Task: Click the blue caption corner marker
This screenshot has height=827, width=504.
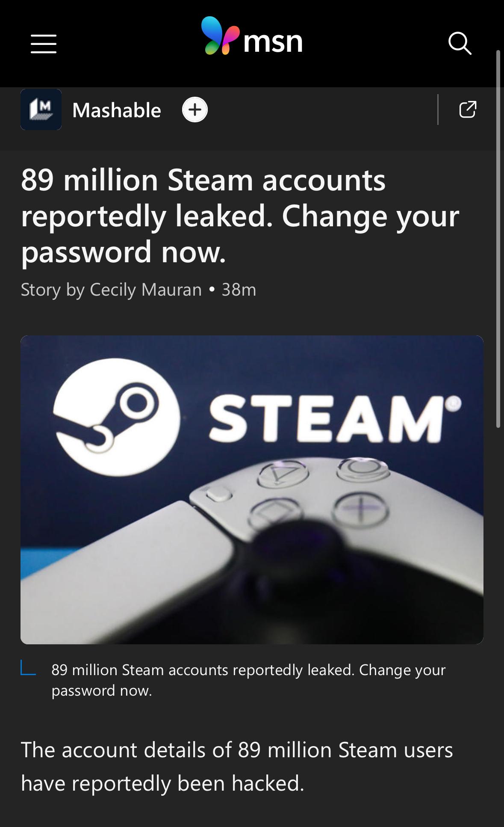Action: [x=28, y=667]
